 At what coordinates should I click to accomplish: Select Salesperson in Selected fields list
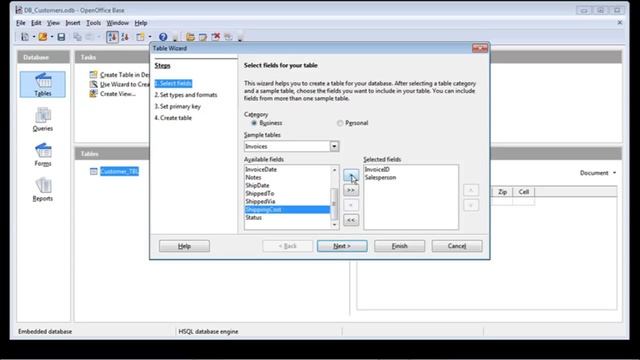[411, 178]
